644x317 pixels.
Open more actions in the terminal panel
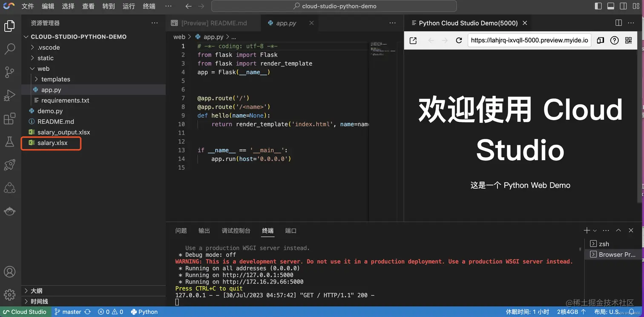(606, 231)
